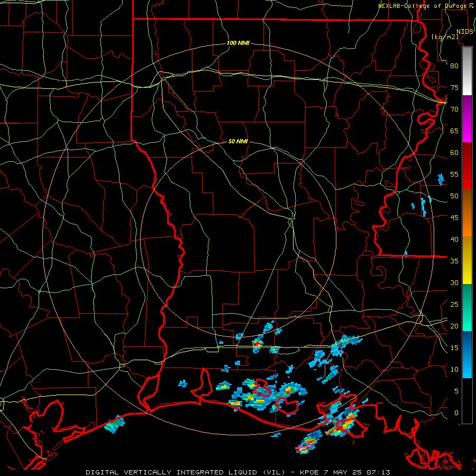Click the red band of the color bar

pyautogui.click(x=467, y=166)
